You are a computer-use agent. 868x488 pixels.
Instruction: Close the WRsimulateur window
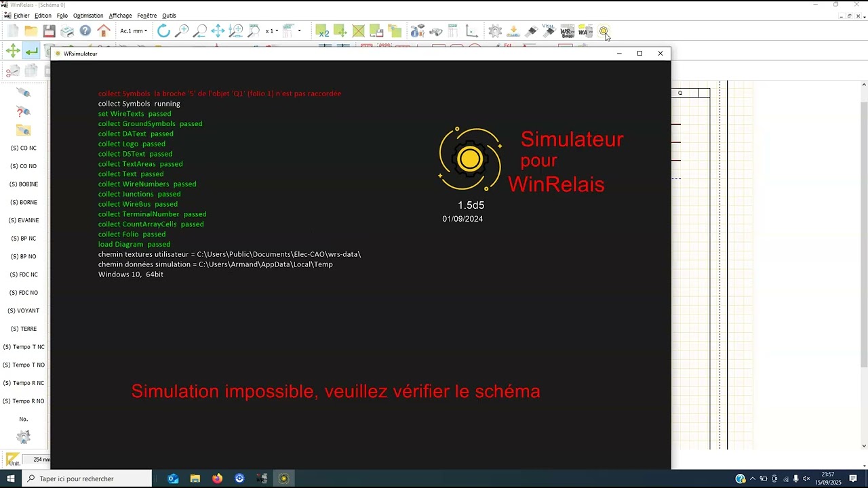click(660, 54)
